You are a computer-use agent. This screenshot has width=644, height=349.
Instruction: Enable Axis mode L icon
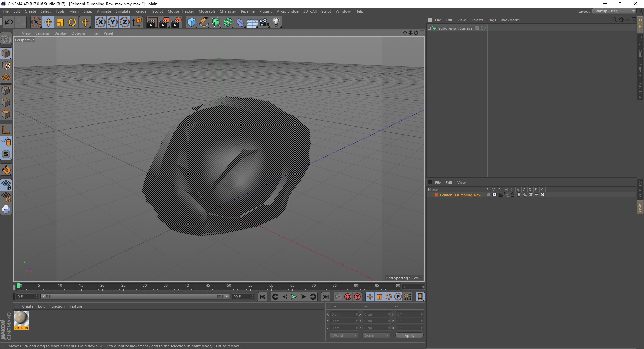(x=6, y=130)
